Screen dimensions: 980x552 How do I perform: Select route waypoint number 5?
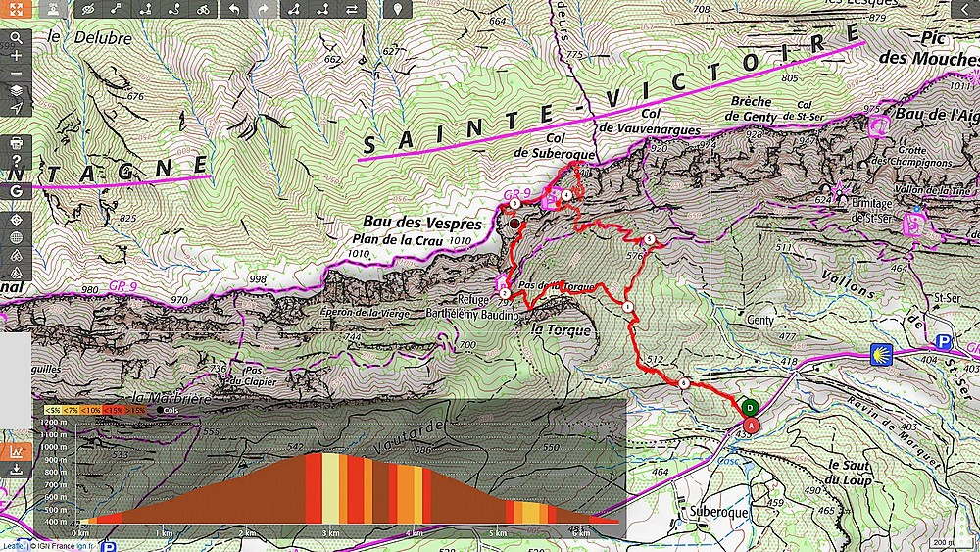[650, 239]
